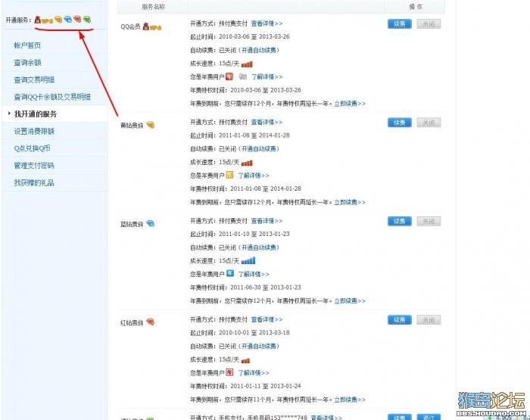
Task: Click date range 2010-10-01 至 2013-03-18 起止时间
Action: pyautogui.click(x=254, y=333)
